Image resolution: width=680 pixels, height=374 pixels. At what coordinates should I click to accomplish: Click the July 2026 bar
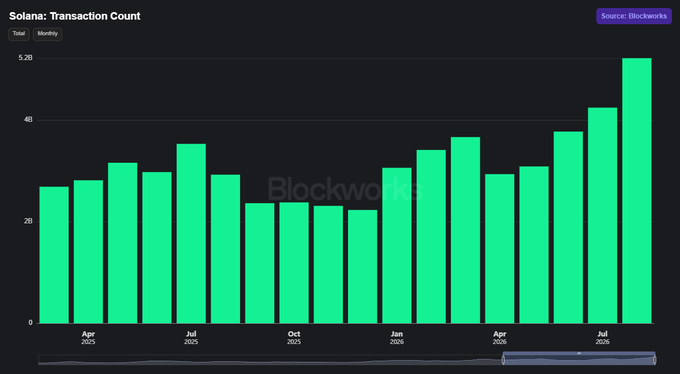click(x=602, y=215)
